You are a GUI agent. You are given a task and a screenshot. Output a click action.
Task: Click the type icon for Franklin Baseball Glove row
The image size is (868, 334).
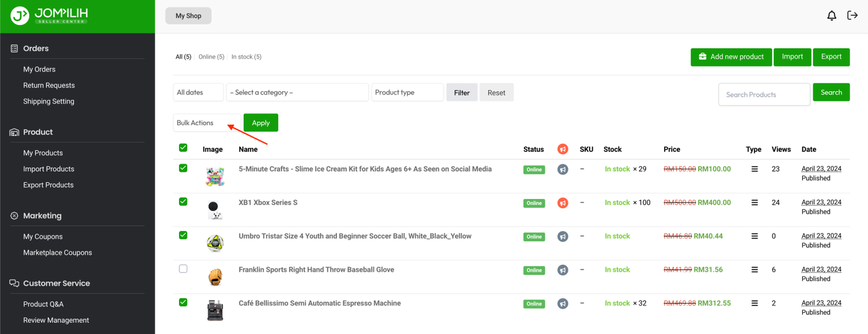point(755,270)
